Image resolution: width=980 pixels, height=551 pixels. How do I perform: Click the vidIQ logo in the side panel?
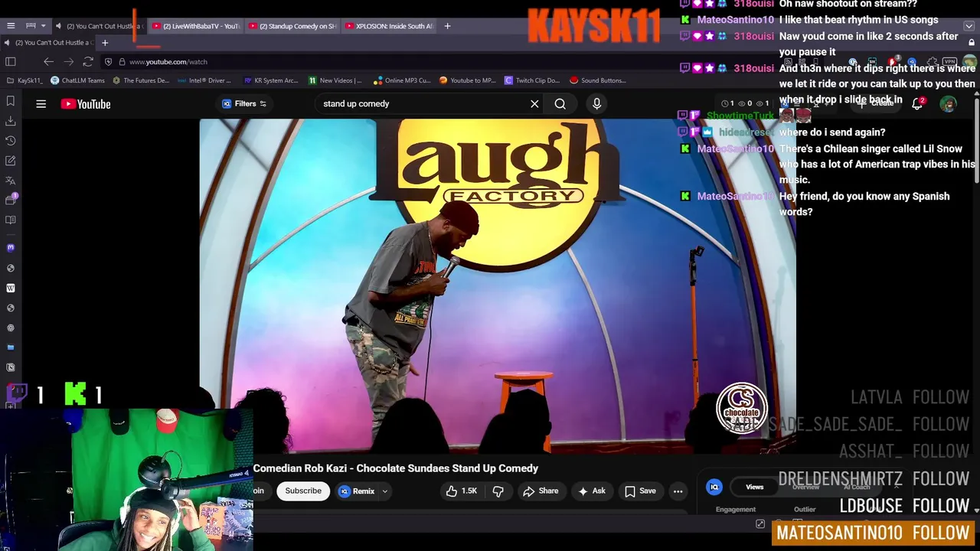(x=714, y=487)
